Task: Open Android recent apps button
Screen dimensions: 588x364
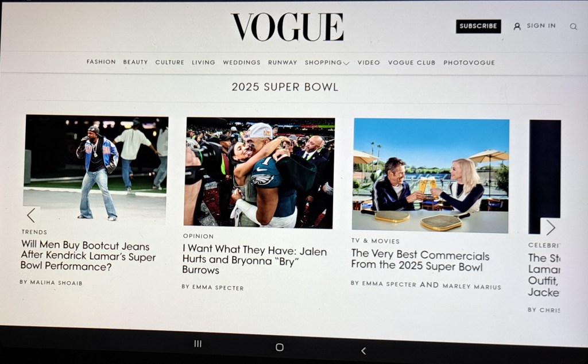Action: [x=198, y=343]
